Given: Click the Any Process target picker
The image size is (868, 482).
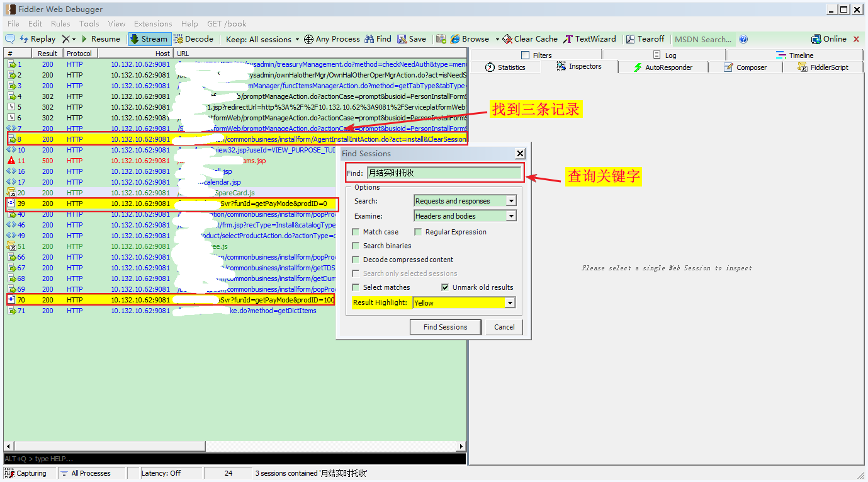Looking at the screenshot, I should coord(332,39).
